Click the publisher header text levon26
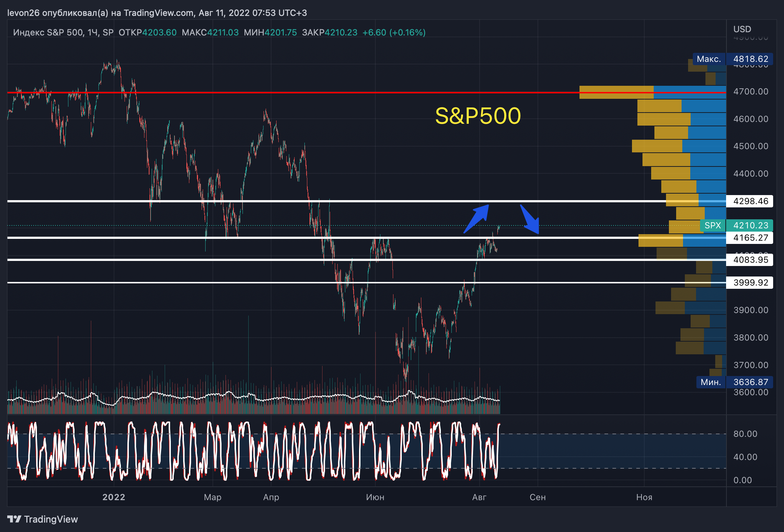784x532 pixels. [x=23, y=13]
